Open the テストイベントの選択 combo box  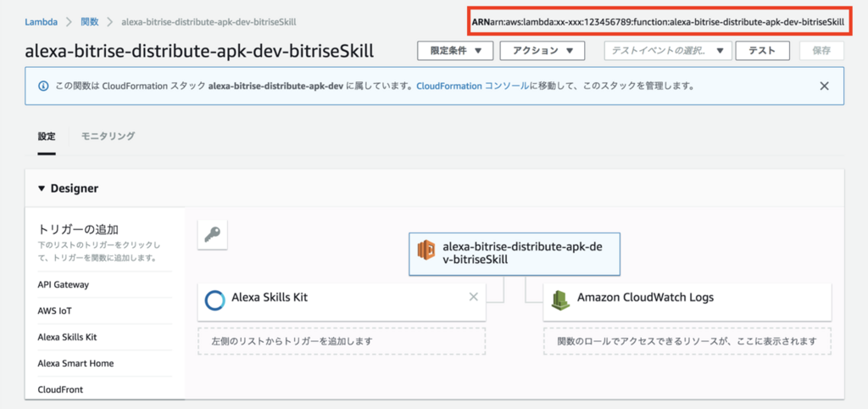tap(668, 50)
